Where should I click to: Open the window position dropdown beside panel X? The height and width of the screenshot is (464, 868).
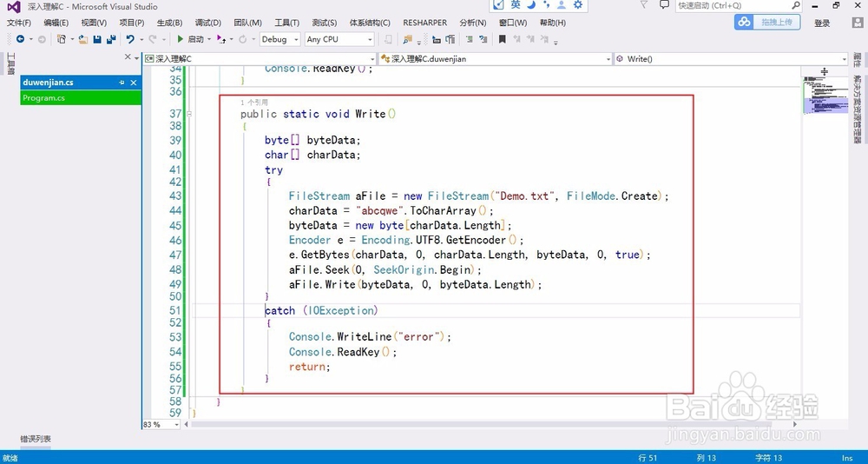pos(137,57)
